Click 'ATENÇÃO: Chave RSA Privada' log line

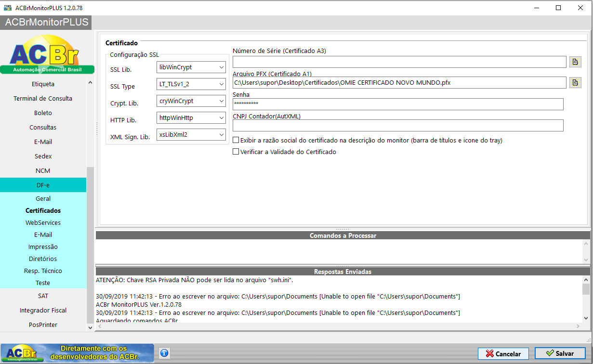click(x=194, y=280)
